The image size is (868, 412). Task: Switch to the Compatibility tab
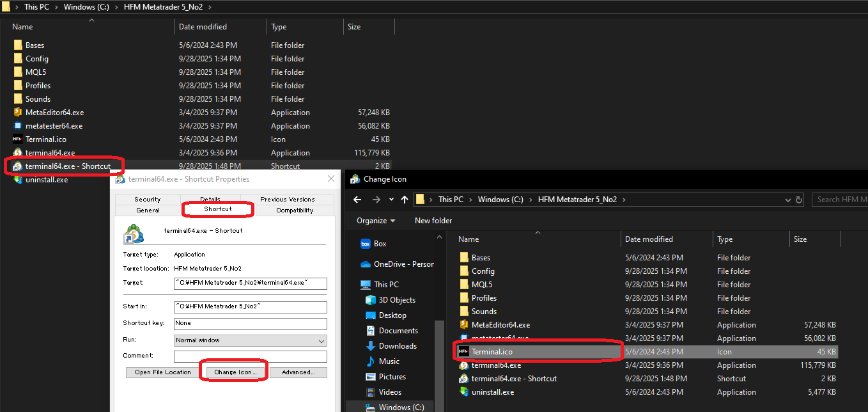click(295, 209)
